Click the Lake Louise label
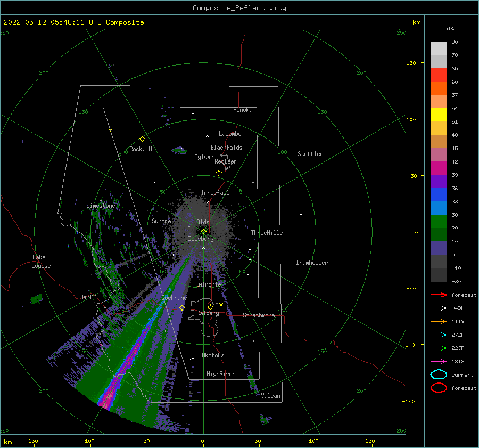 (x=41, y=262)
